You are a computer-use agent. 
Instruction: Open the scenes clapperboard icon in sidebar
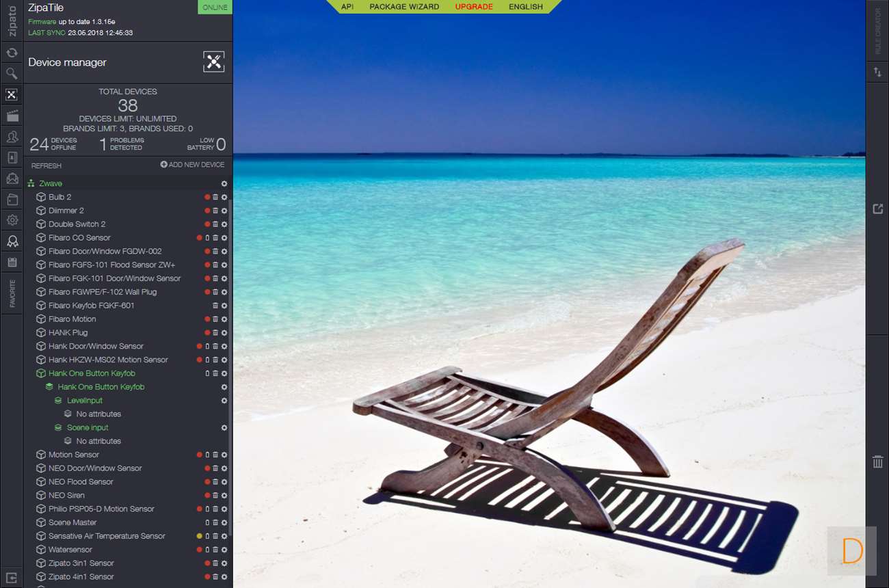[12, 116]
